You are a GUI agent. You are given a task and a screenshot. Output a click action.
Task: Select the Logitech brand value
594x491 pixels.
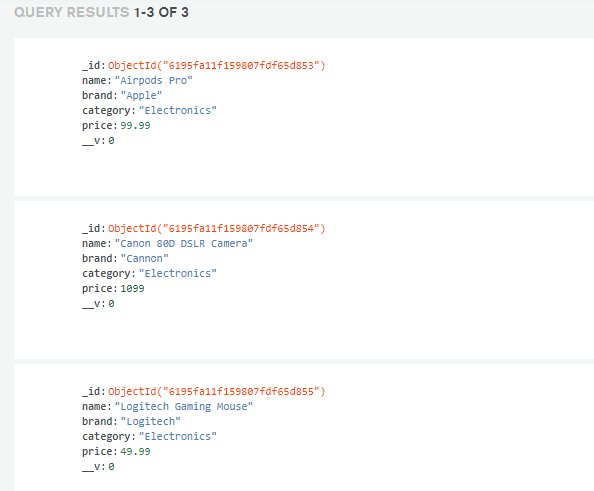(x=150, y=421)
